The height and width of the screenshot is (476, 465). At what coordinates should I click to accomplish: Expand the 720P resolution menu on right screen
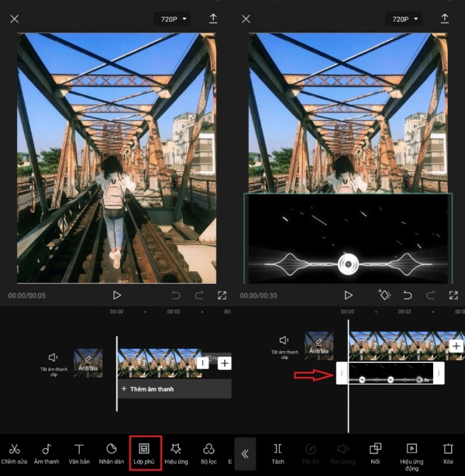405,19
